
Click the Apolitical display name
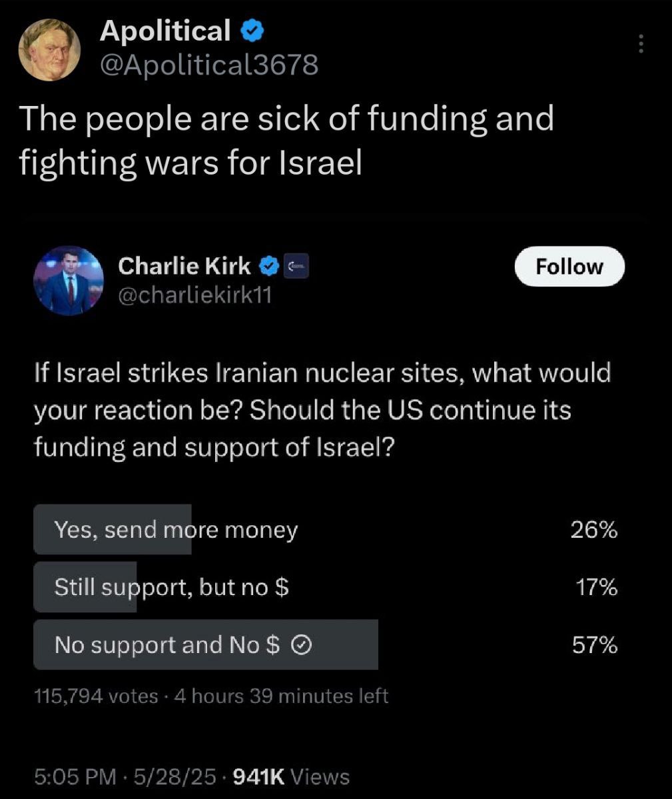[165, 31]
